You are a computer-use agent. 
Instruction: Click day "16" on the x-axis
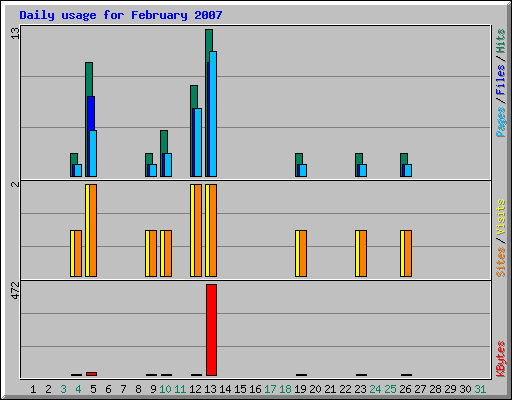coord(255,389)
